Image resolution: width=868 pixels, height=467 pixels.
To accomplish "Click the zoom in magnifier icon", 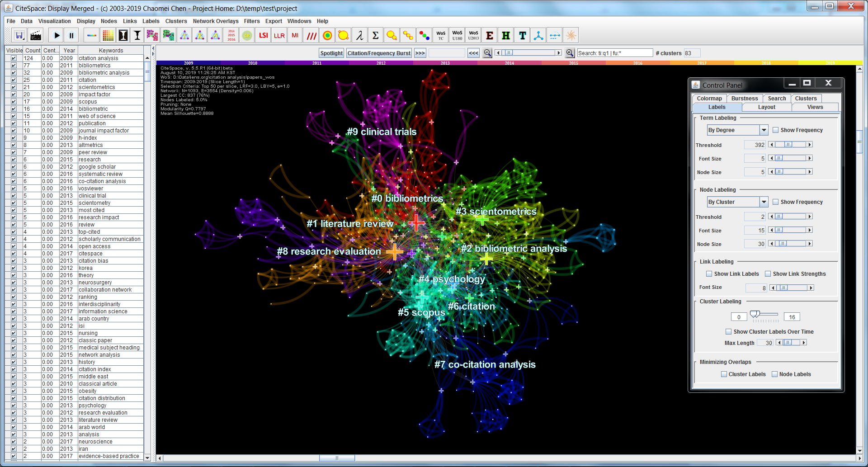I will pyautogui.click(x=570, y=53).
